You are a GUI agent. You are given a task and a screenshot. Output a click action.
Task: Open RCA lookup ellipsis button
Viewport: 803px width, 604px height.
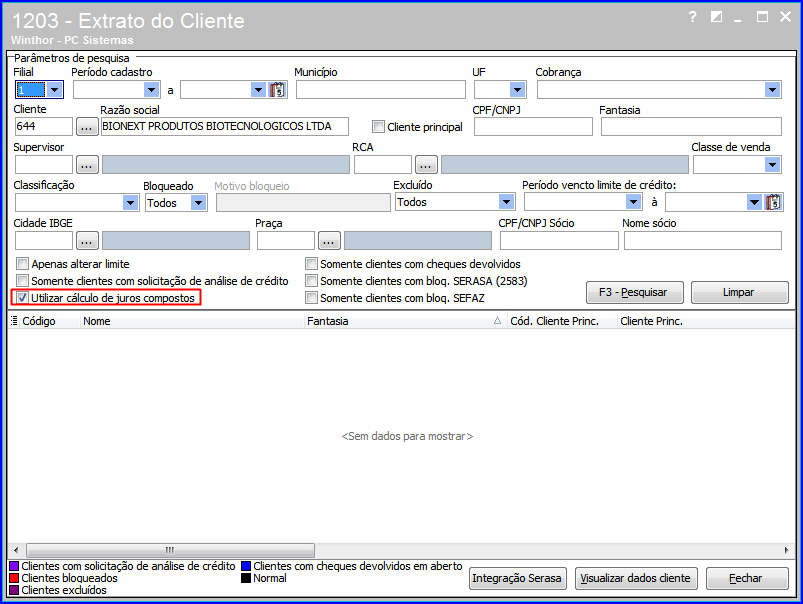point(426,165)
